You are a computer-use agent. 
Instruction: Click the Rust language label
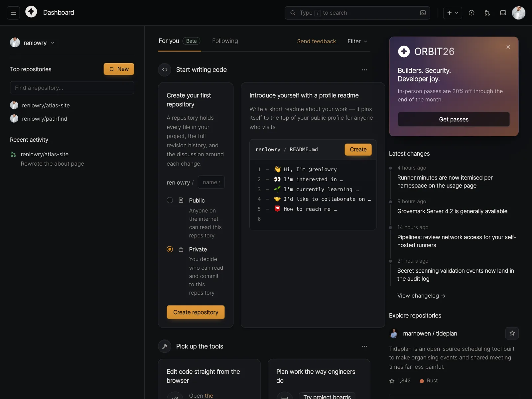(x=429, y=381)
